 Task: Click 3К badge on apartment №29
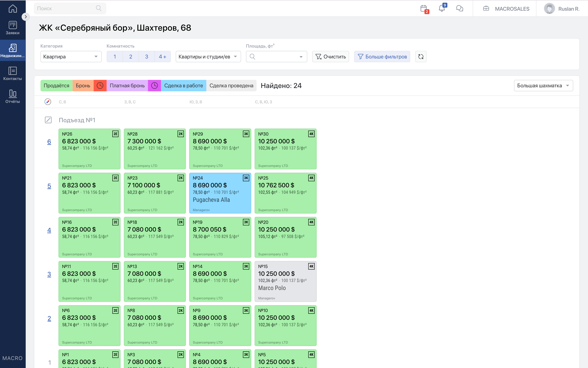[x=246, y=134]
